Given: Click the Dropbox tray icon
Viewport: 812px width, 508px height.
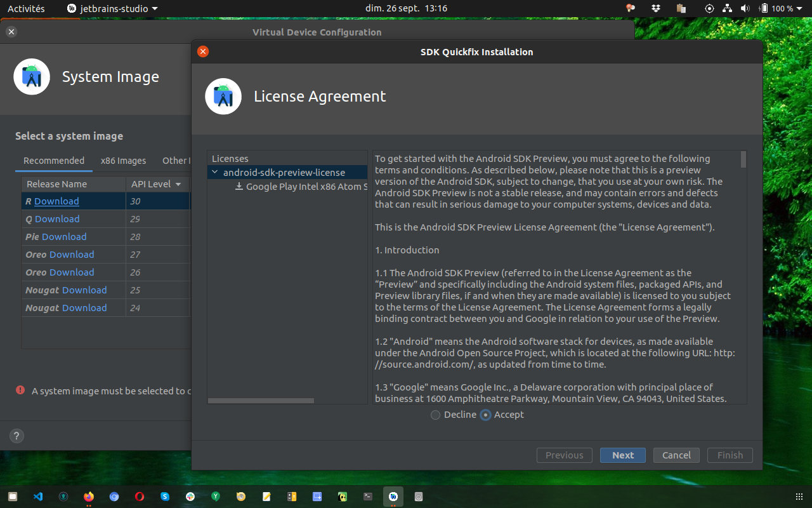Looking at the screenshot, I should [x=656, y=8].
